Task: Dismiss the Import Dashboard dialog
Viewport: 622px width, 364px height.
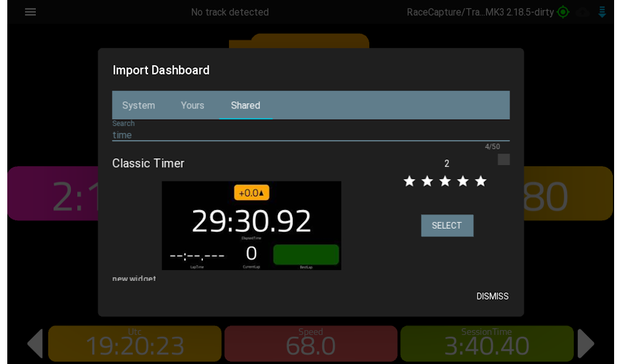Action: pyautogui.click(x=492, y=296)
